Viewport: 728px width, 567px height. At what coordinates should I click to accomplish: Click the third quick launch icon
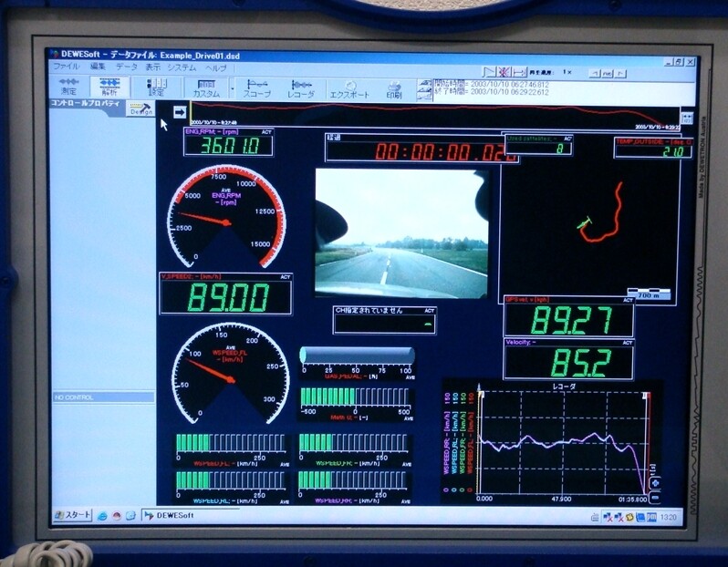click(x=131, y=516)
